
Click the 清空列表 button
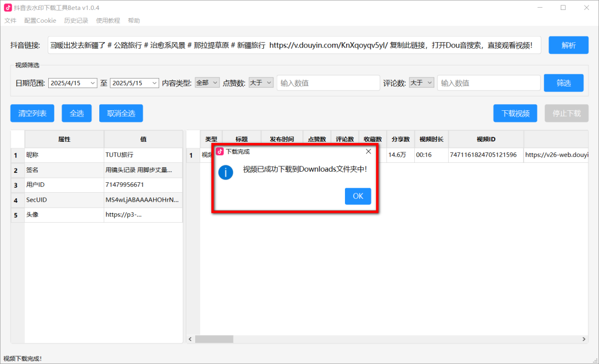(32, 114)
